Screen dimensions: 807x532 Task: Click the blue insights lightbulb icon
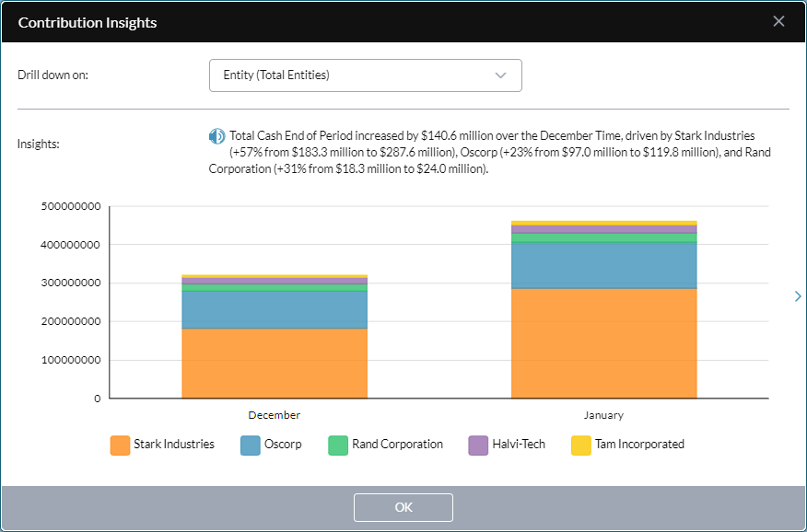[216, 134]
